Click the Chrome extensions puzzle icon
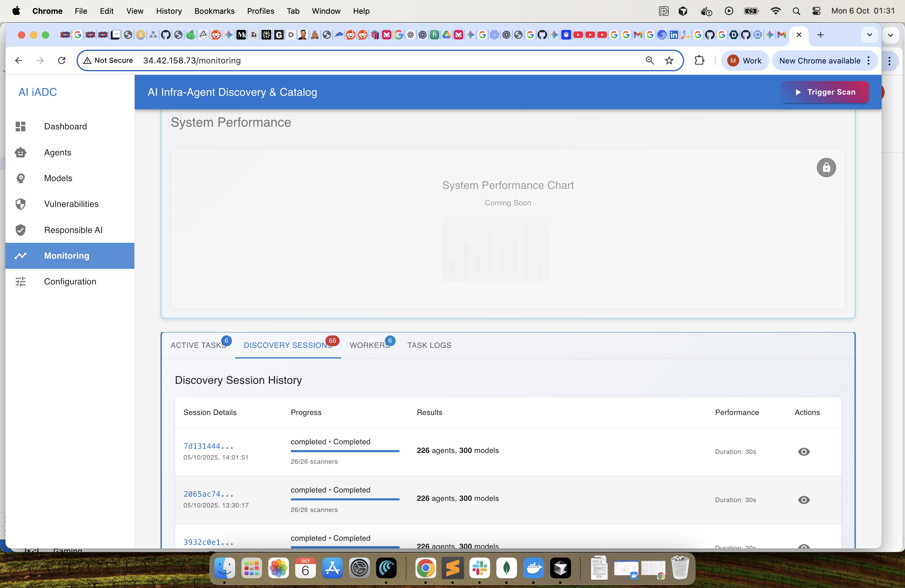Viewport: 905px width, 588px height. [699, 60]
